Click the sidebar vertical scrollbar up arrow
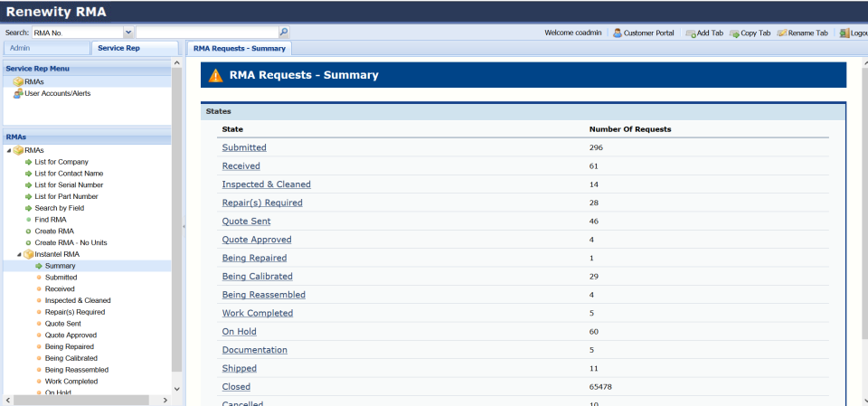 point(176,63)
